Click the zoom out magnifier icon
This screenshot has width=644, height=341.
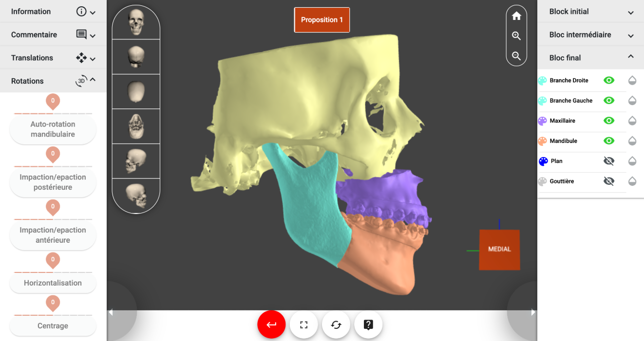pyautogui.click(x=516, y=56)
